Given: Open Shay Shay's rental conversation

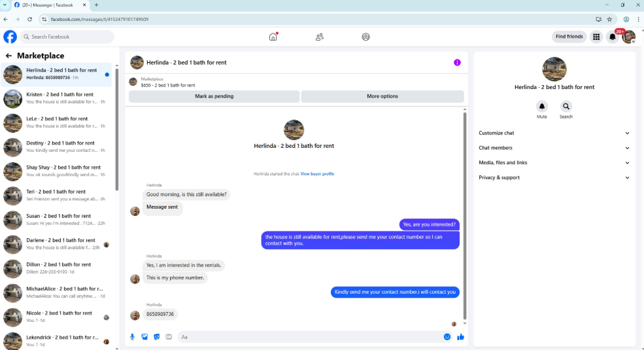Looking at the screenshot, I should [56, 171].
